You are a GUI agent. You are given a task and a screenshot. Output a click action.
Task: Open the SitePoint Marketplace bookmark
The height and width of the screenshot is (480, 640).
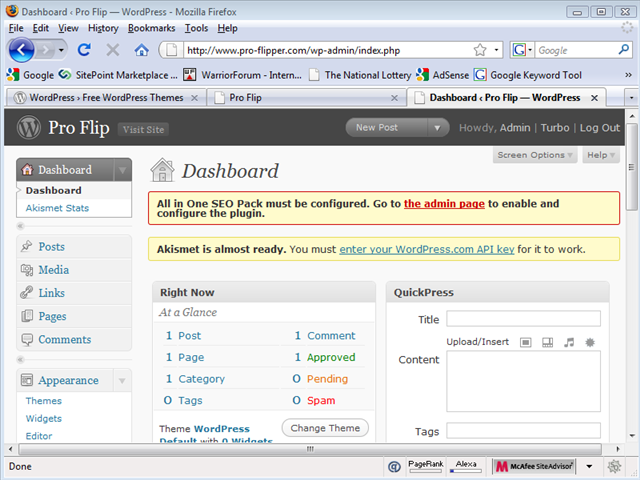pos(118,75)
